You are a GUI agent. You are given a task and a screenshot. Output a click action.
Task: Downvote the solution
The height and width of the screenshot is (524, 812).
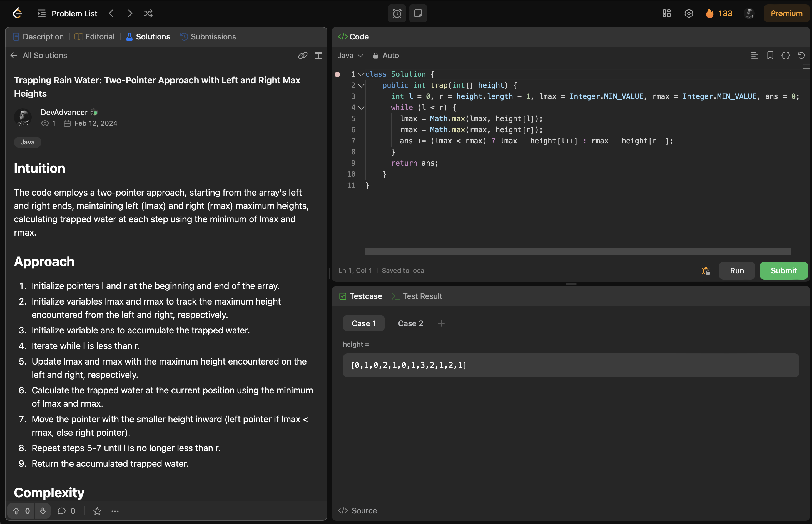[x=43, y=511]
